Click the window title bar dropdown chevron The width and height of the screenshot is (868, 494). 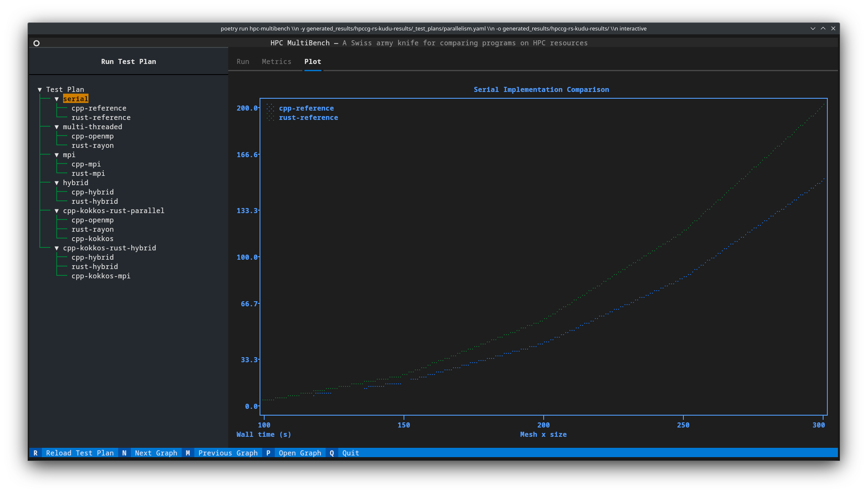[x=813, y=28]
